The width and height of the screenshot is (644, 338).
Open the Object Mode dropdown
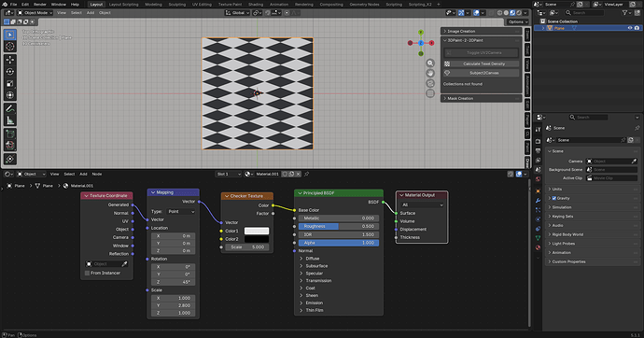pyautogui.click(x=35, y=13)
